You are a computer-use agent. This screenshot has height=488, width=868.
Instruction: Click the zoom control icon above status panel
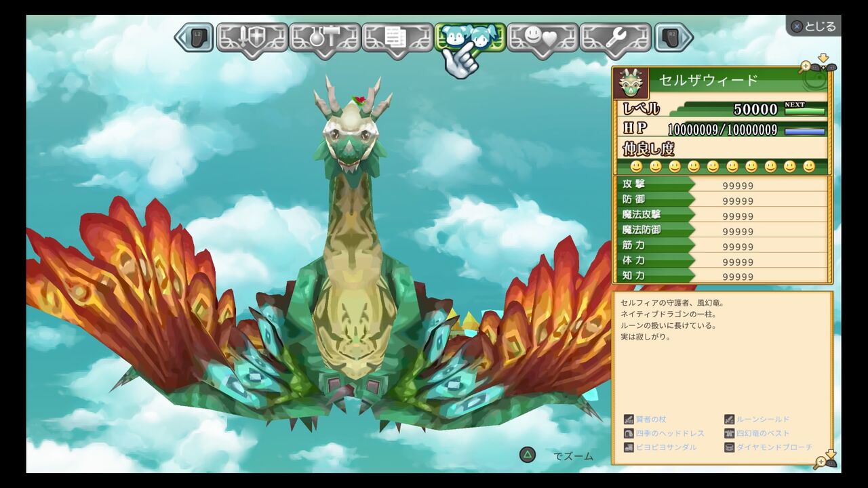coord(818,64)
